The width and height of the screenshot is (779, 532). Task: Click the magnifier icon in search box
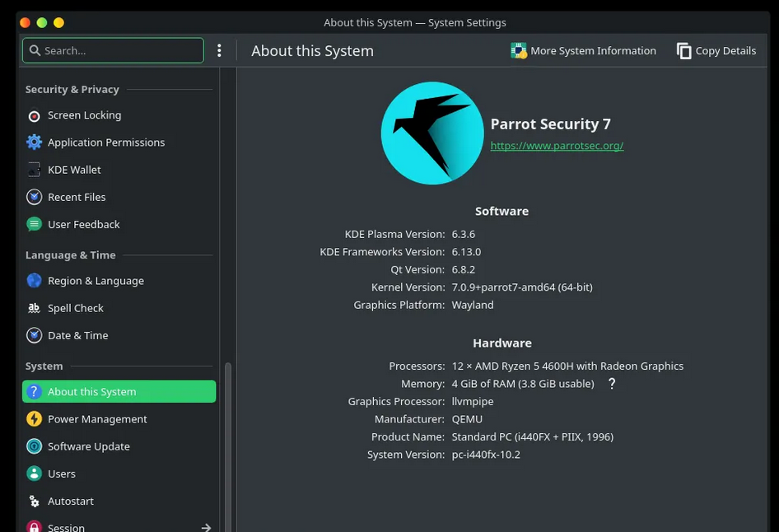pos(35,50)
